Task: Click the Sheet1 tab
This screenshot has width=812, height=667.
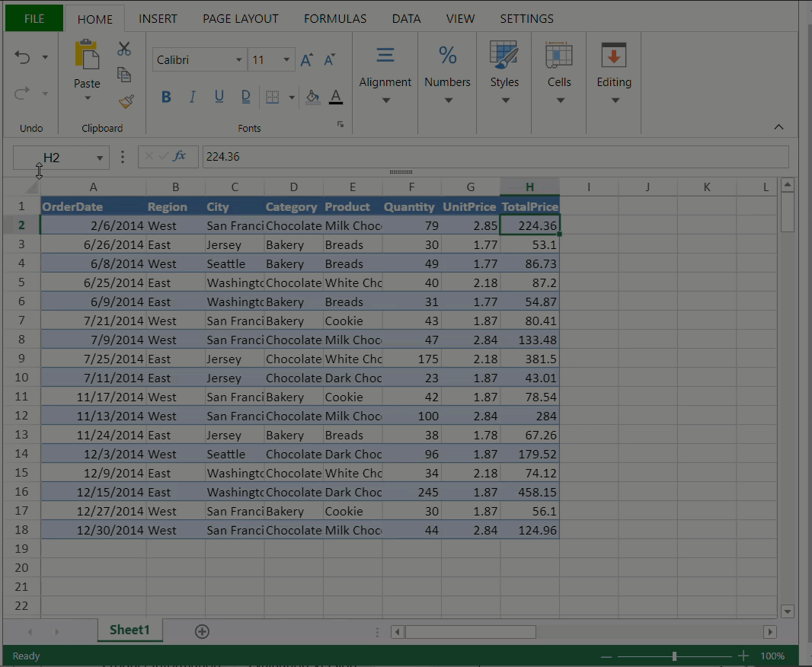Action: coord(129,630)
